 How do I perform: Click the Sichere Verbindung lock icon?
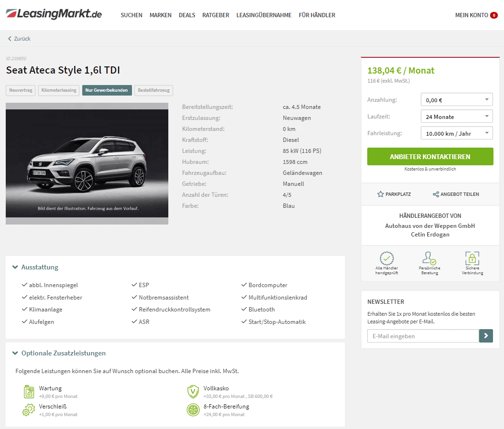pos(472,258)
